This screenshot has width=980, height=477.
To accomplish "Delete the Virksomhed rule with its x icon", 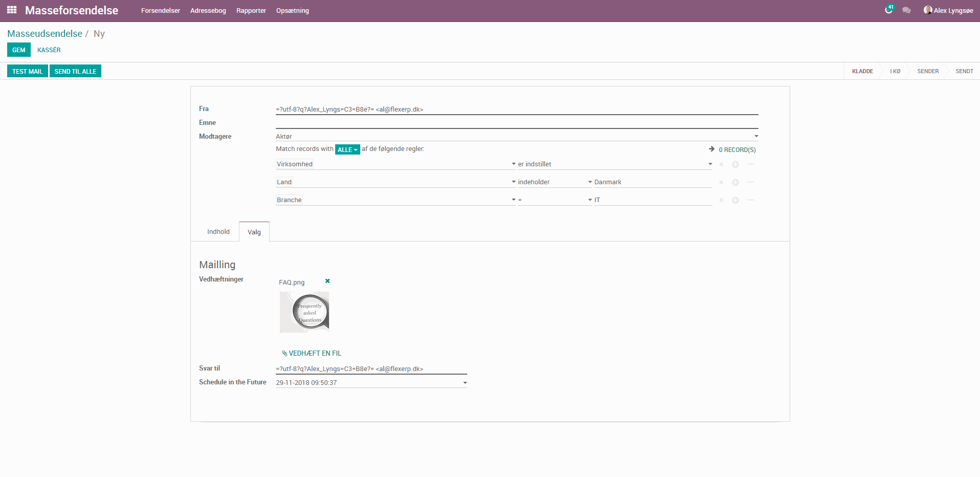I will click(x=721, y=164).
